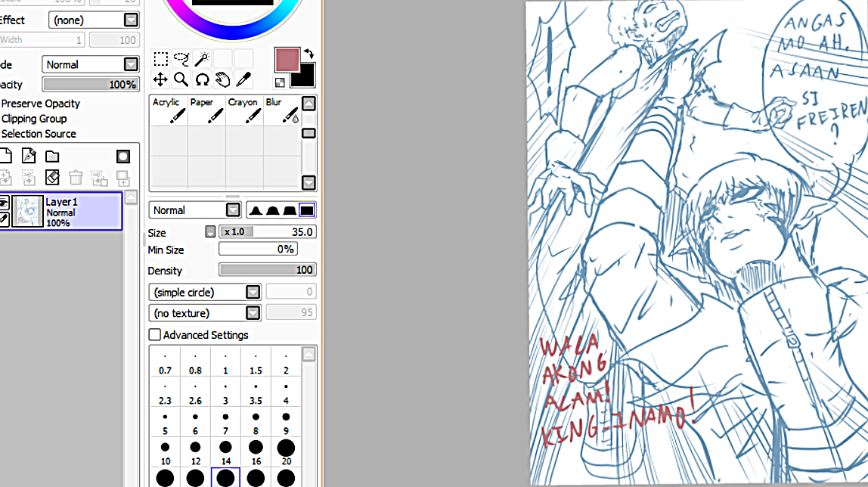This screenshot has width=868, height=487.
Task: Click the pink foreground color swatch
Action: coord(287,59)
